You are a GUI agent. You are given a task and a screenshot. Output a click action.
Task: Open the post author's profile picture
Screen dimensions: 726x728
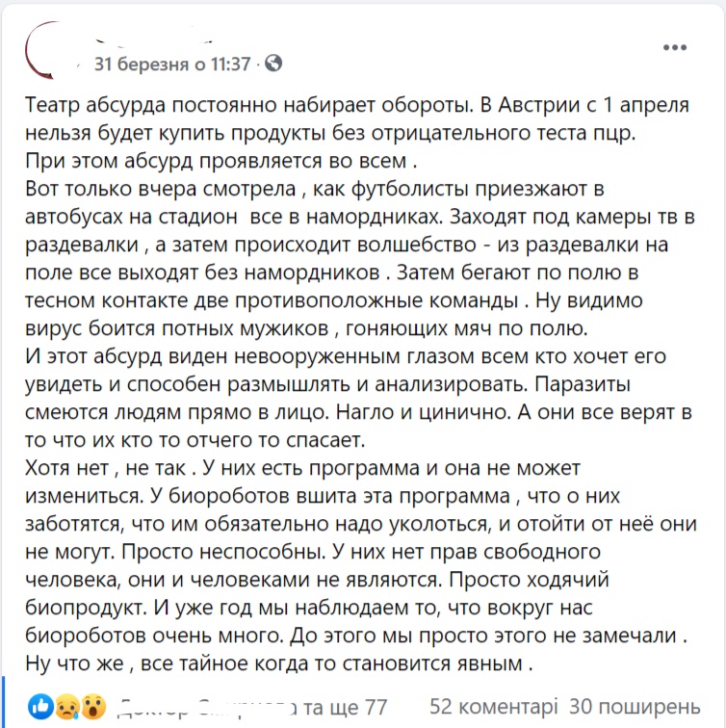[51, 50]
